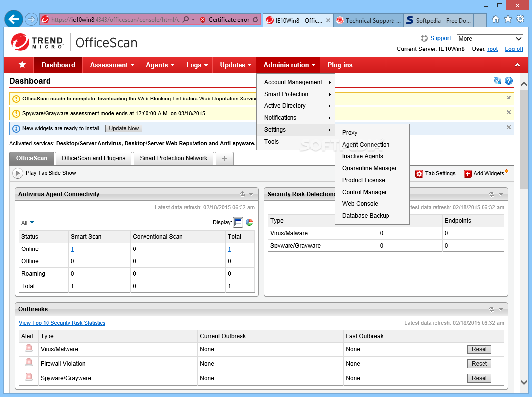Dismiss the new widgets notification
Viewport: 532px width, 397px height.
click(x=509, y=127)
